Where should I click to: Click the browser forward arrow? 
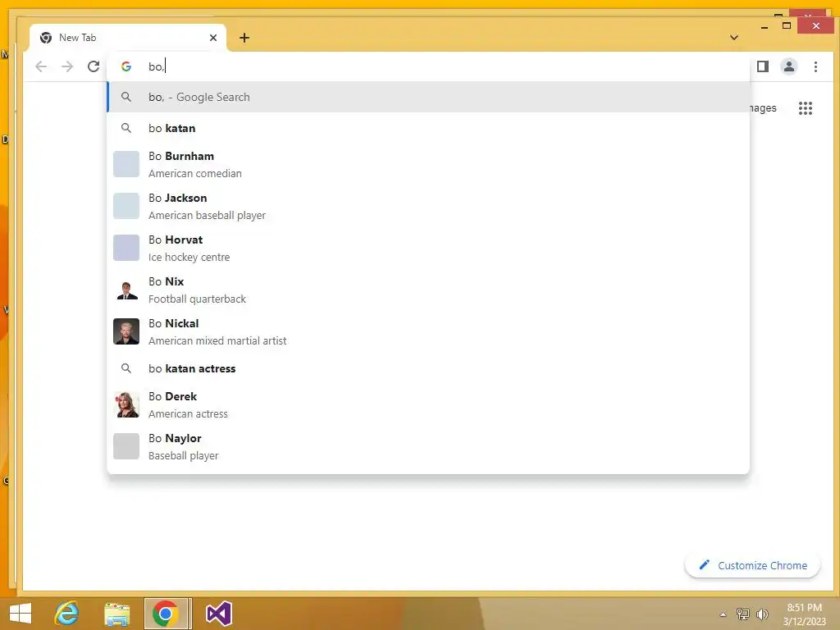(x=67, y=66)
